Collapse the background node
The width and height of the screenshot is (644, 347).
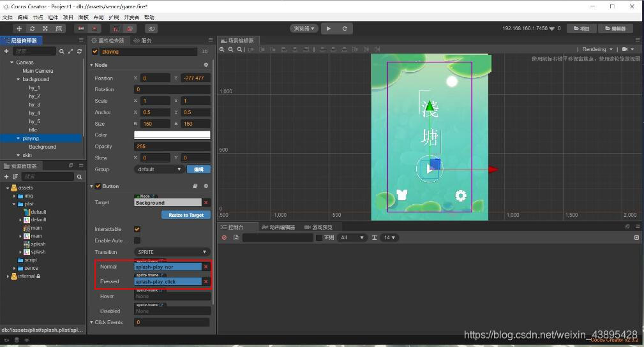pos(18,79)
